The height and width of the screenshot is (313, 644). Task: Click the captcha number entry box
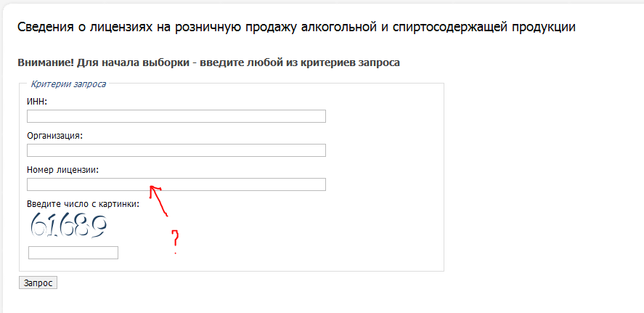coord(73,253)
